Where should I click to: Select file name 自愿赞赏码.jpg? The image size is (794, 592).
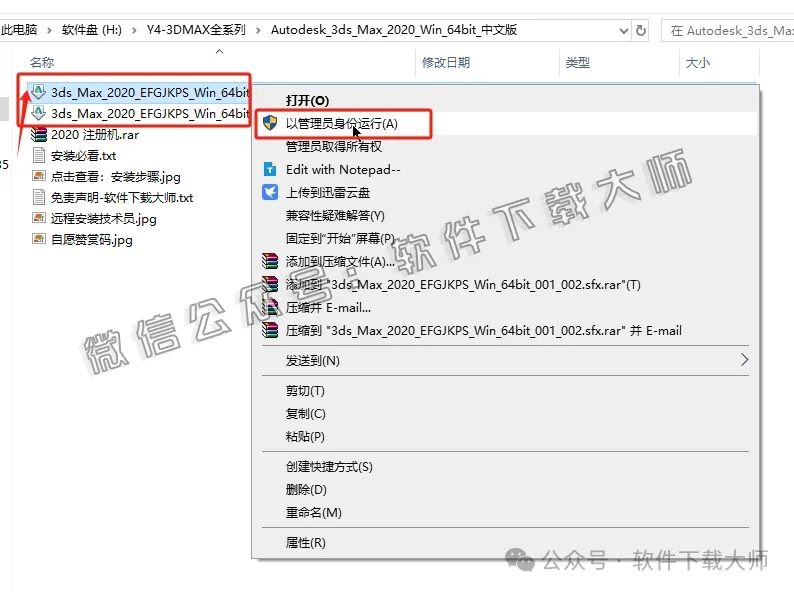coord(92,240)
